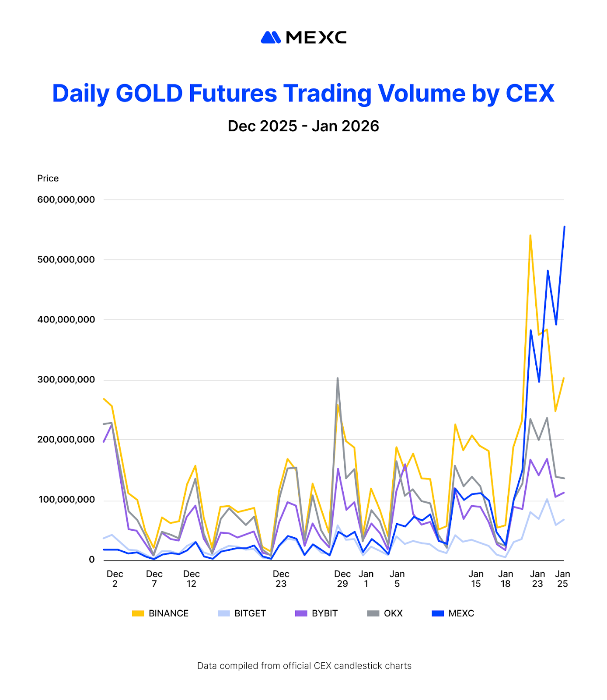Select the BITGET legend label
This screenshot has width=607, height=700.
[250, 613]
